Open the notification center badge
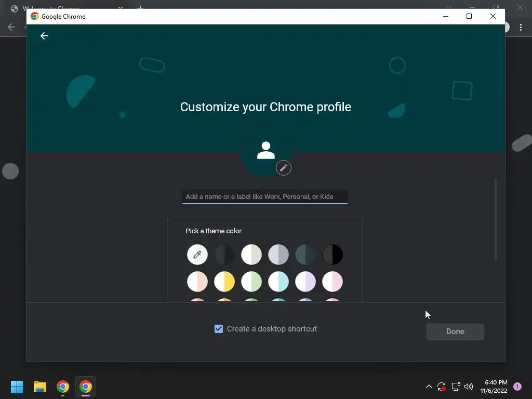The image size is (532, 399). point(517,387)
